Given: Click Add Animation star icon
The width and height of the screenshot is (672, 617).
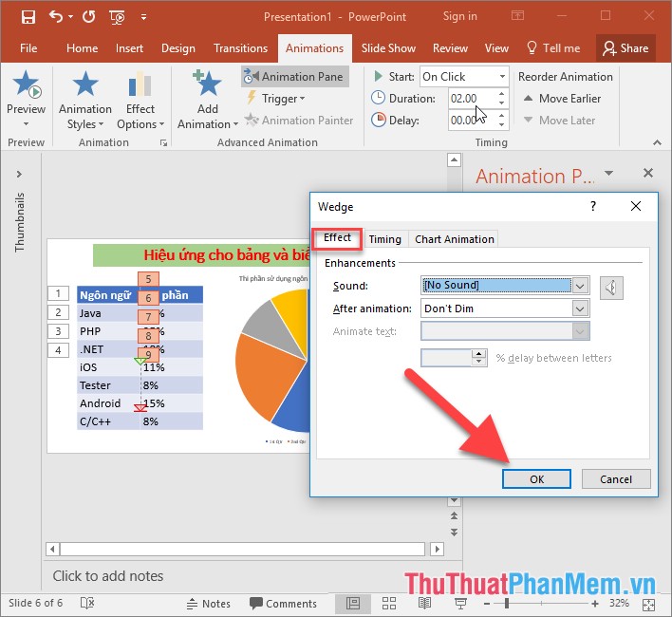Looking at the screenshot, I should 208,83.
